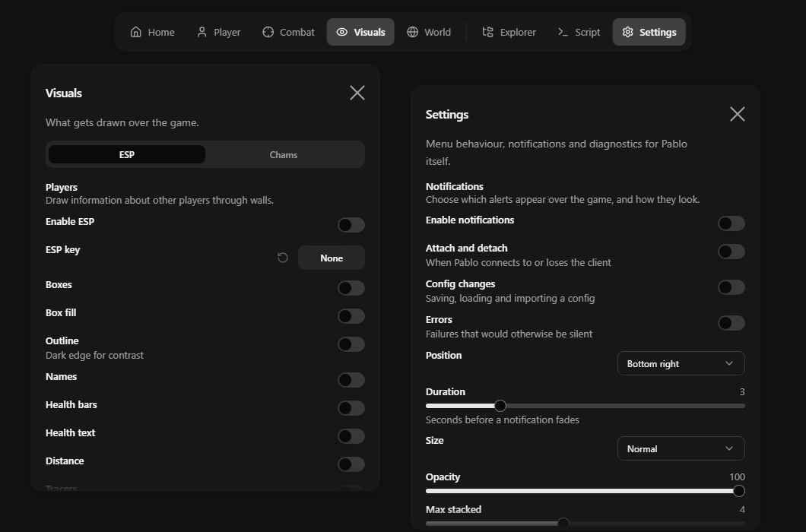Click 'Seconds before a notification fades' text
This screenshot has width=806, height=532.
(502, 420)
